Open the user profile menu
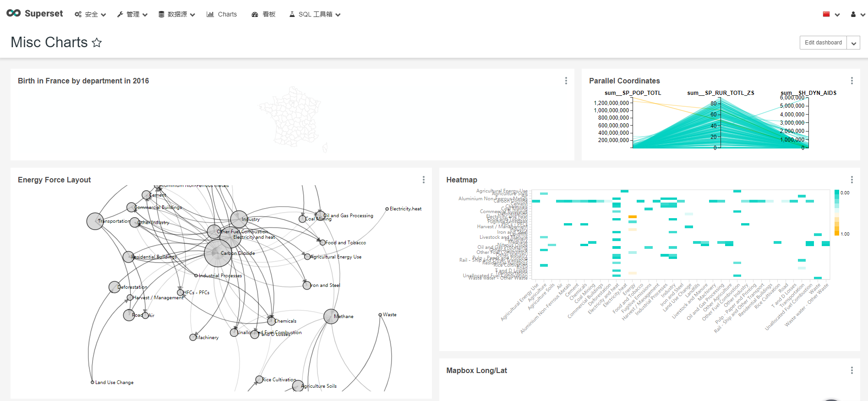Screen dimensions: 868x401 [857, 15]
